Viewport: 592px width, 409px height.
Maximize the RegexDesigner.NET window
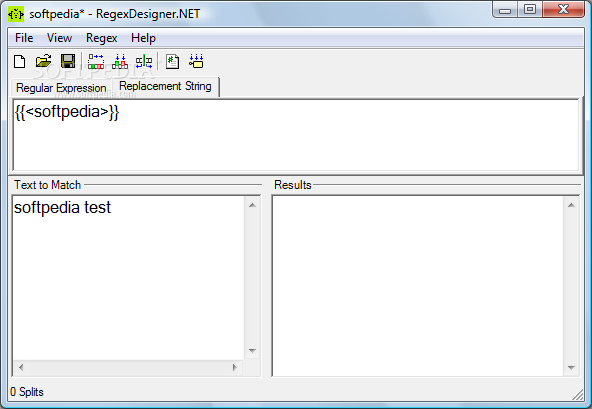pos(530,10)
